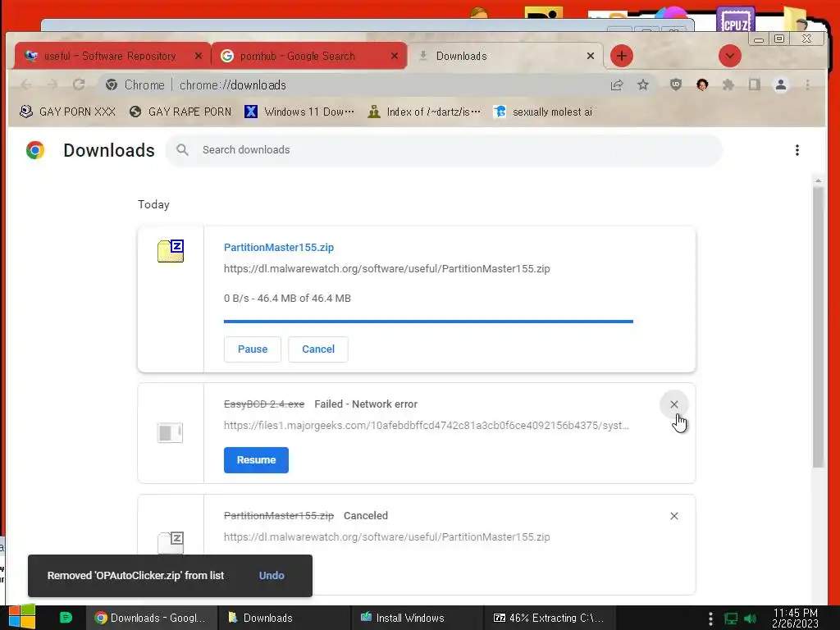Open the PartitionMaster155.zip file link

coord(279,247)
